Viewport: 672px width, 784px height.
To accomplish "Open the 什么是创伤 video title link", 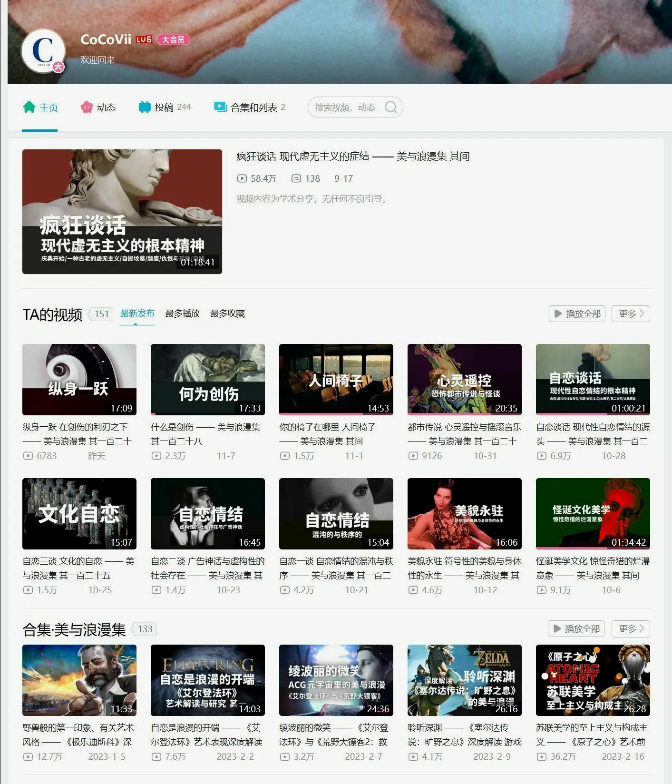I will point(205,434).
